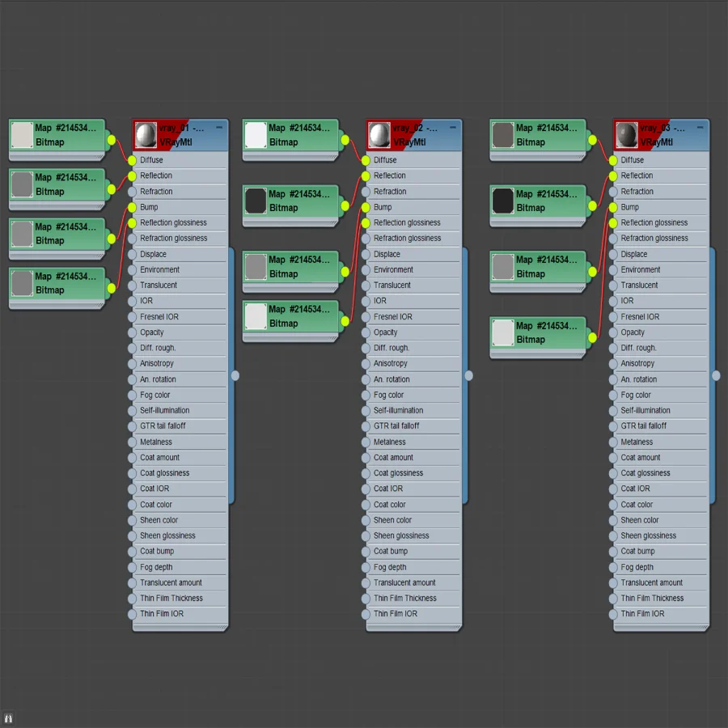Click the Diffuse input socket on vray_01

point(132,161)
